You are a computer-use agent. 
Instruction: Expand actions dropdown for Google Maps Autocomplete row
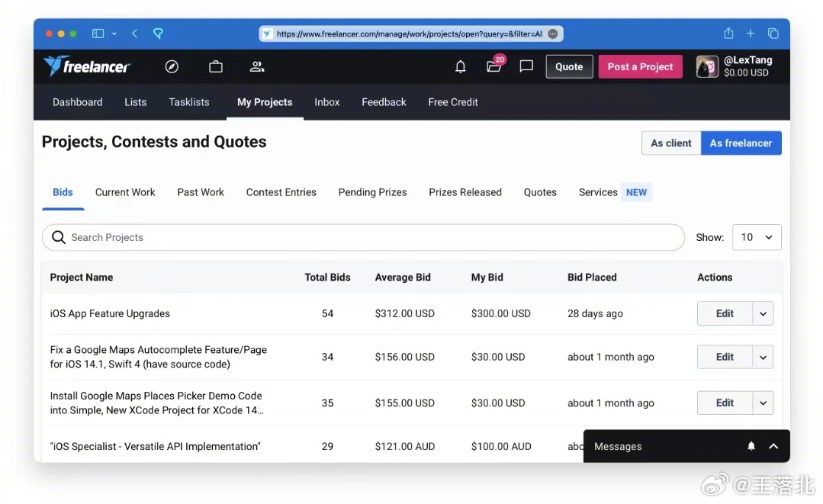(x=764, y=357)
